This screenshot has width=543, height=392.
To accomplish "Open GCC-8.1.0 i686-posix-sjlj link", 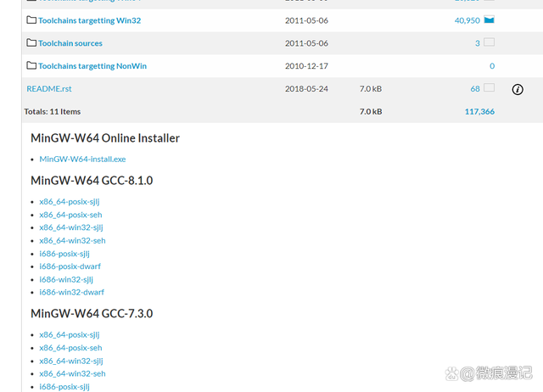I will [x=64, y=254].
